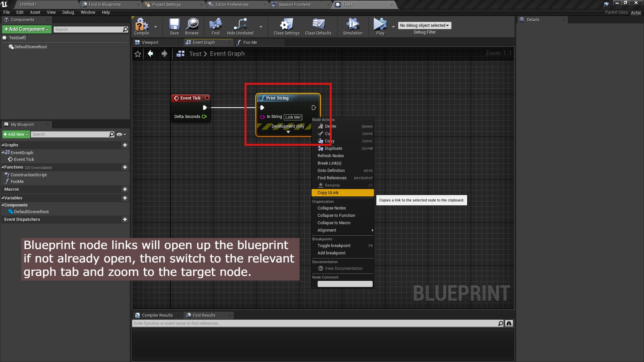Open the Debug menu

tap(68, 12)
